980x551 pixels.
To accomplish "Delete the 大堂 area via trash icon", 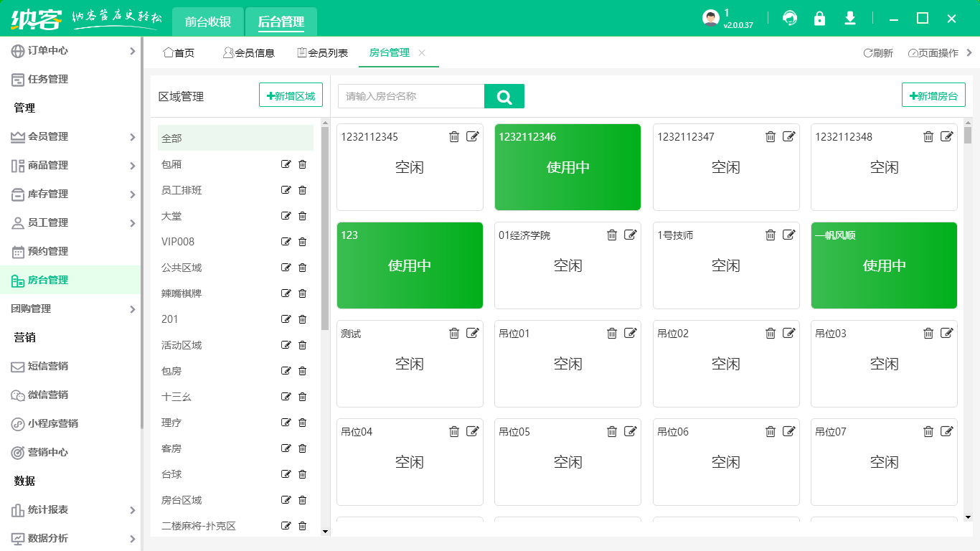I will pos(302,216).
